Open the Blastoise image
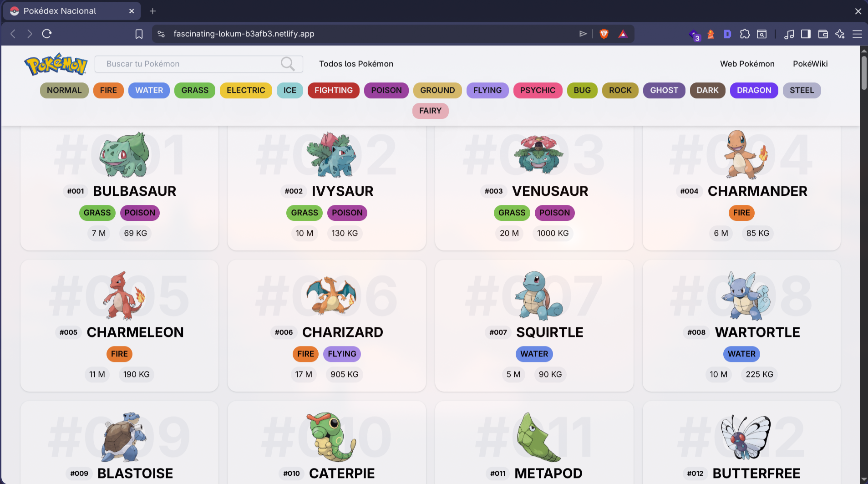This screenshot has width=868, height=484. click(124, 437)
